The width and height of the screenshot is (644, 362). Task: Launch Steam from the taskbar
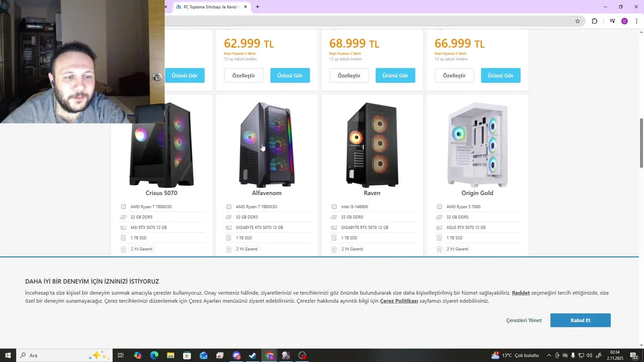[253, 355]
